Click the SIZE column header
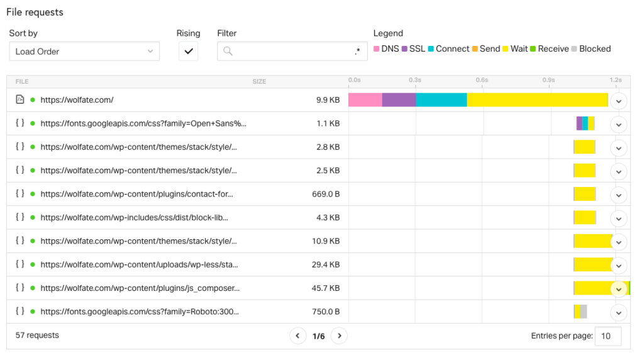This screenshot has width=644, height=362. (x=259, y=81)
